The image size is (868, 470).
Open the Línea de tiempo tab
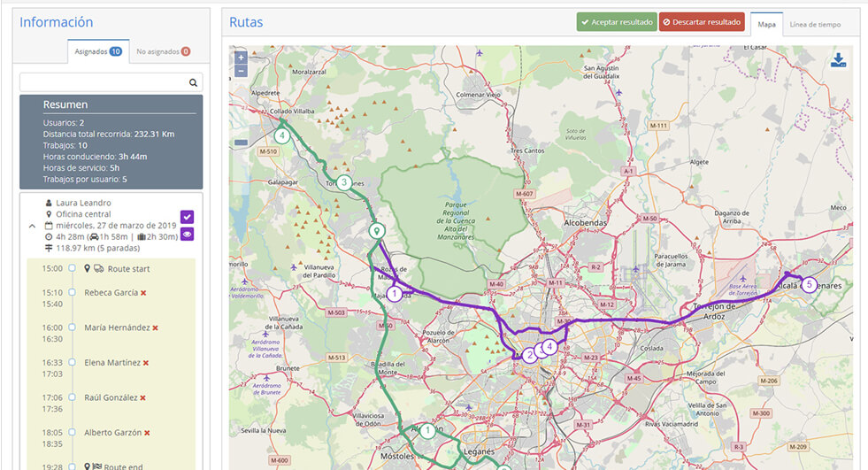click(x=815, y=24)
